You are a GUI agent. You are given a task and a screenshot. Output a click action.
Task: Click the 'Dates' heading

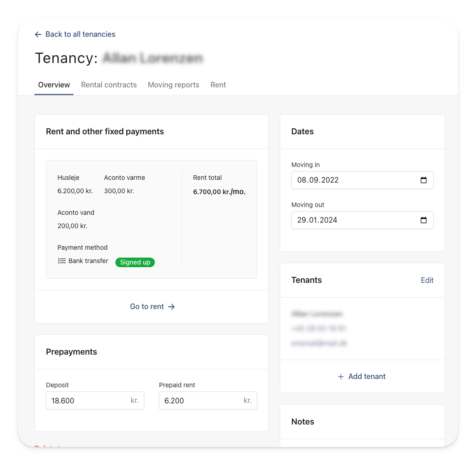[302, 131]
